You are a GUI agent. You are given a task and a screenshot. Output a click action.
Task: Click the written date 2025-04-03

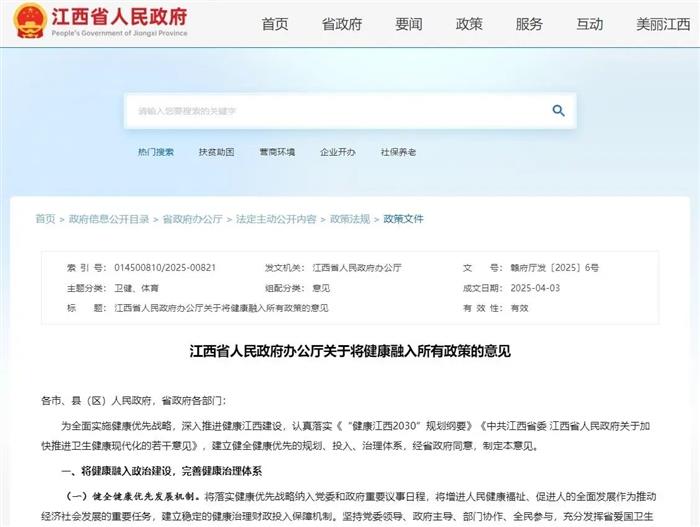pyautogui.click(x=535, y=288)
